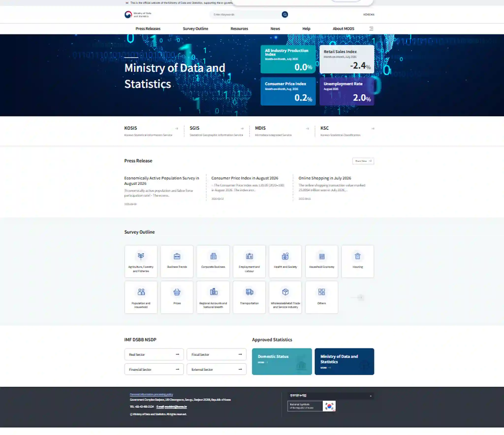Open Others survey card

pos(321,297)
